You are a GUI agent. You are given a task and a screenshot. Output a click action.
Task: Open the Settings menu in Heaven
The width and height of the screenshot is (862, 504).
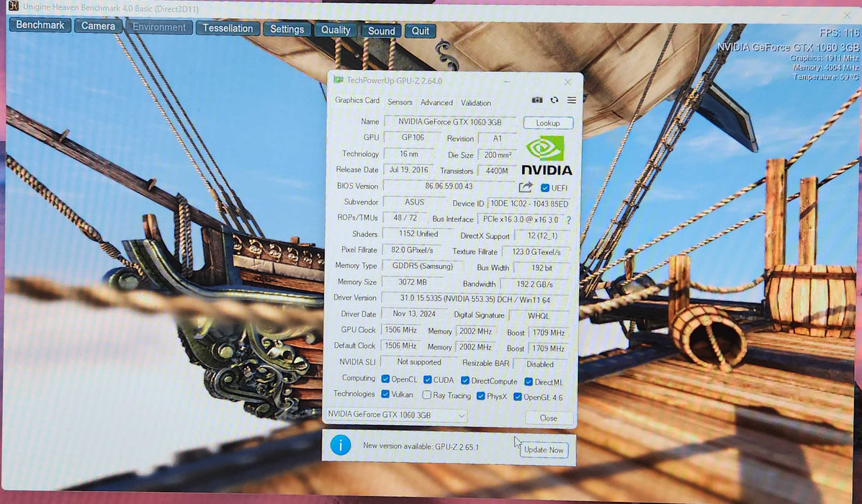point(287,29)
